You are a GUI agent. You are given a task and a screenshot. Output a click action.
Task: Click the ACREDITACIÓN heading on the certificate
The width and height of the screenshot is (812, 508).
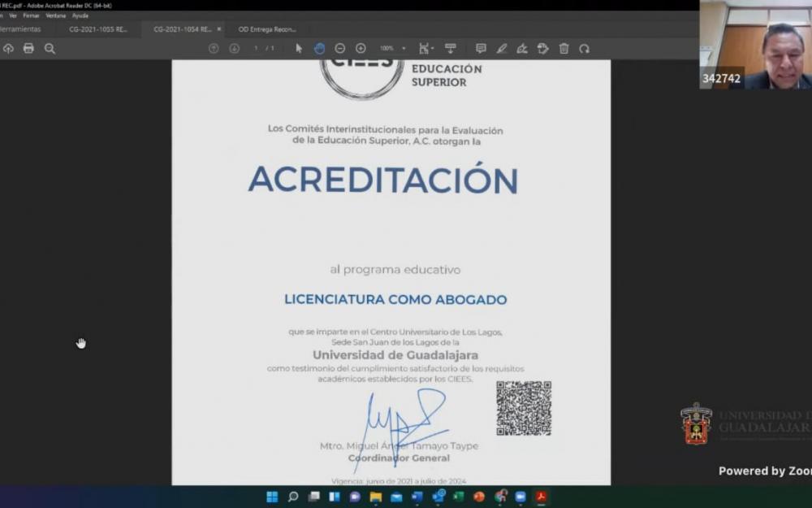(383, 180)
